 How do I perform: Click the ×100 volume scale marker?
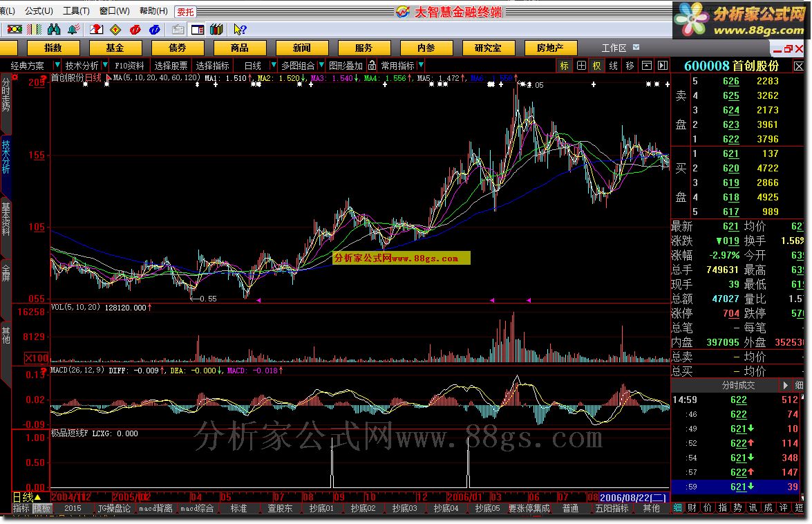pyautogui.click(x=36, y=358)
